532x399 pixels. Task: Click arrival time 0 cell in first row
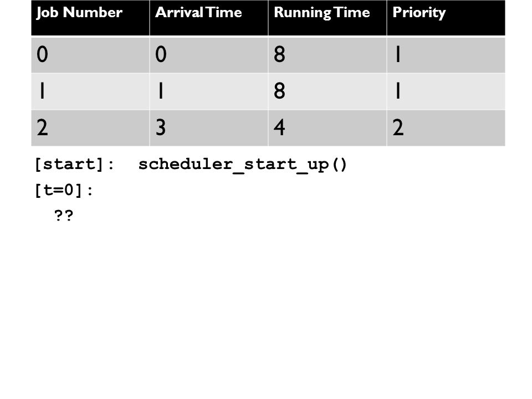[209, 55]
